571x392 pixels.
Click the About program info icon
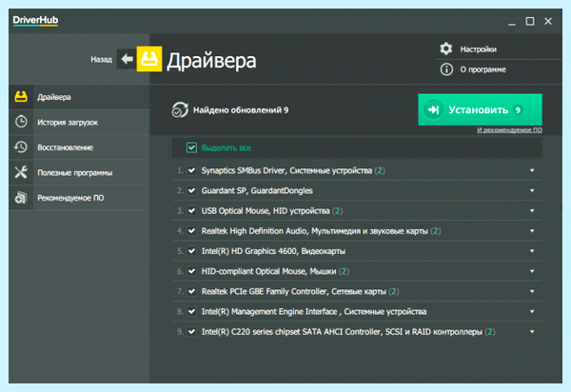pyautogui.click(x=446, y=69)
